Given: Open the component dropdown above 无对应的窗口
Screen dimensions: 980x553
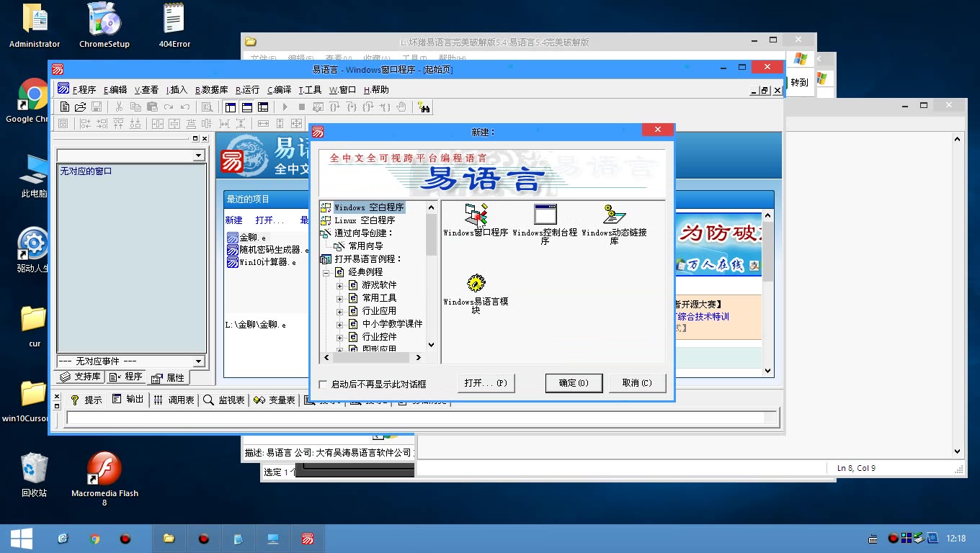Looking at the screenshot, I should tap(199, 156).
